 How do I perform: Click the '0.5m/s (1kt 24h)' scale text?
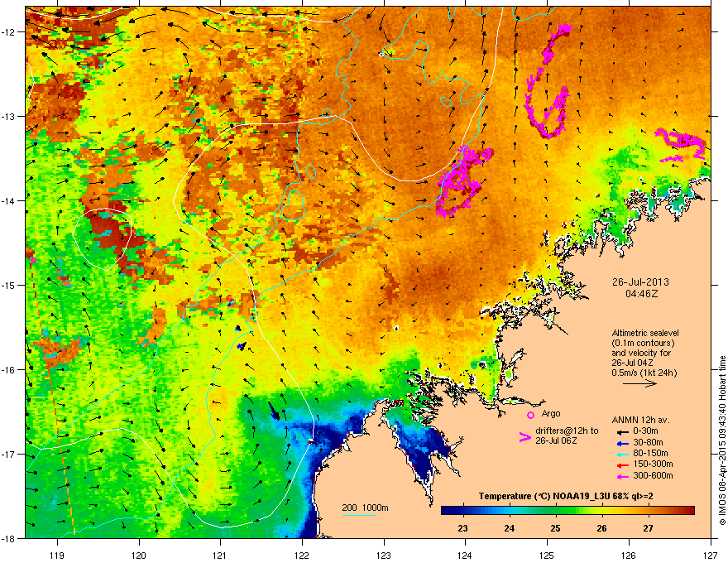coord(644,373)
